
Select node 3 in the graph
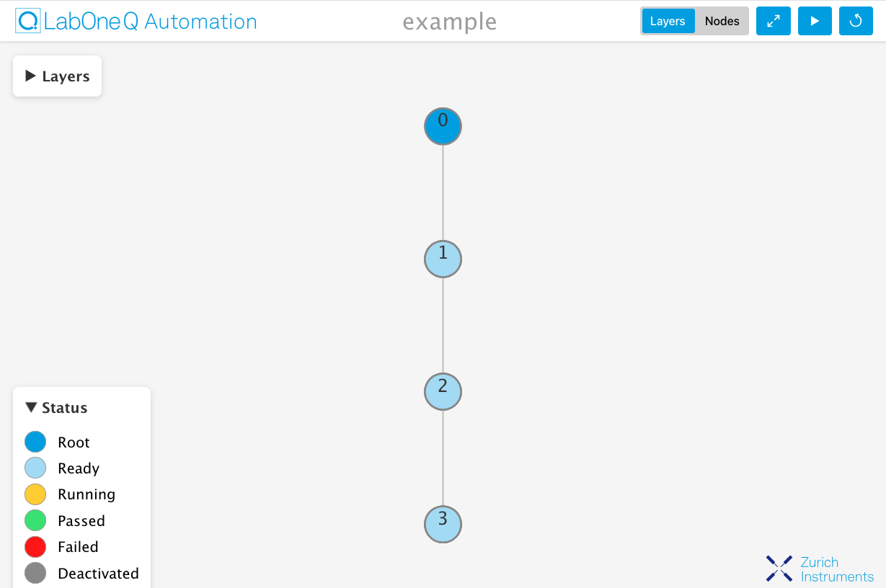click(443, 524)
